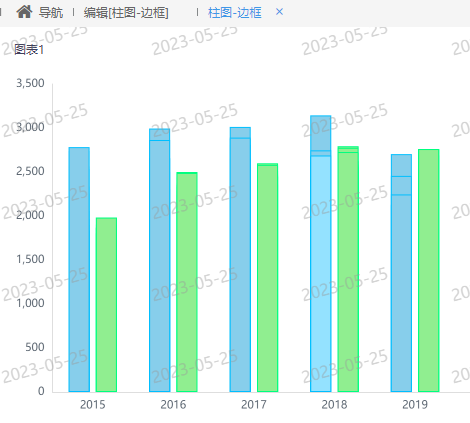Click the 2018 blue bar's top segment

click(x=321, y=133)
